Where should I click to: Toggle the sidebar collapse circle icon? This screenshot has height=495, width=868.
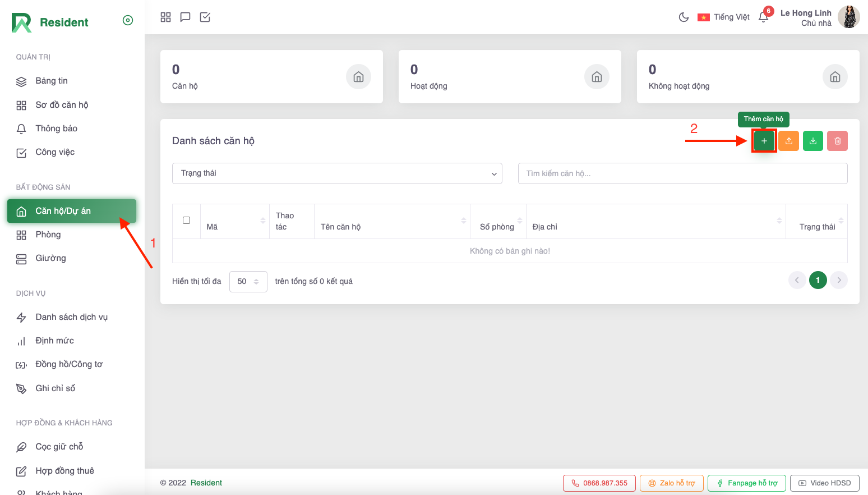[x=128, y=21]
